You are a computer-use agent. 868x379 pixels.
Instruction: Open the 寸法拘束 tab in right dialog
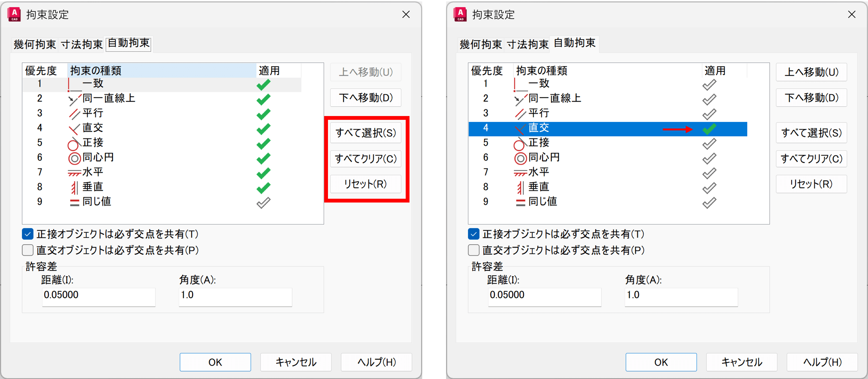pyautogui.click(x=527, y=44)
